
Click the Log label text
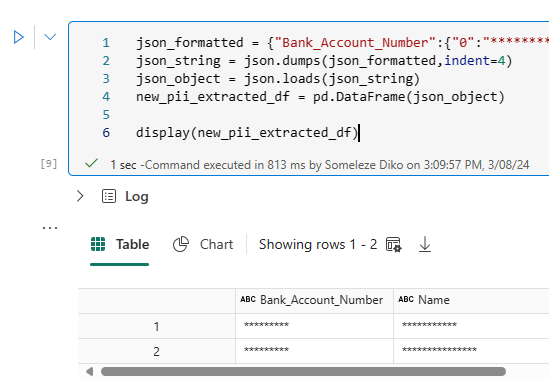[x=137, y=197]
